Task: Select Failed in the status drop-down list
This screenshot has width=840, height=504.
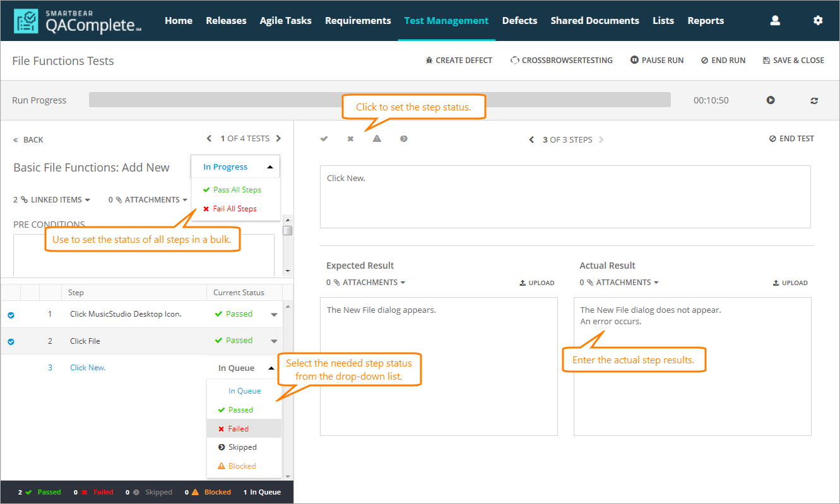Action: 238,429
